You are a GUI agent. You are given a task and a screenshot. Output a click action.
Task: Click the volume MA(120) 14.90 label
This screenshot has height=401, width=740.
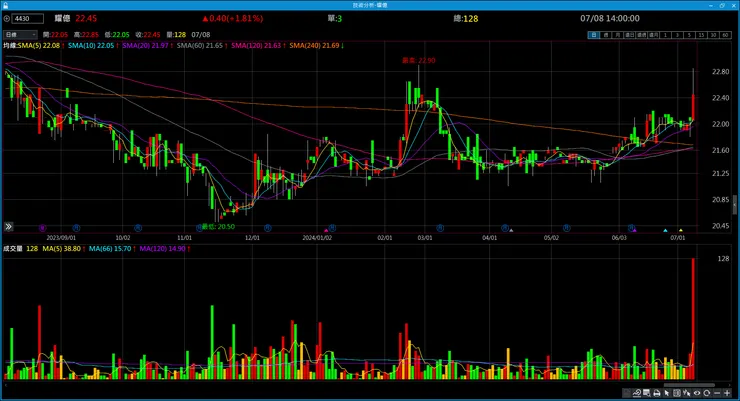point(164,248)
